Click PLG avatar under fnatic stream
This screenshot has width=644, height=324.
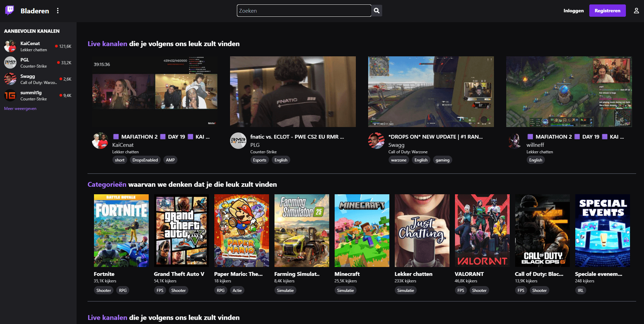click(x=238, y=141)
